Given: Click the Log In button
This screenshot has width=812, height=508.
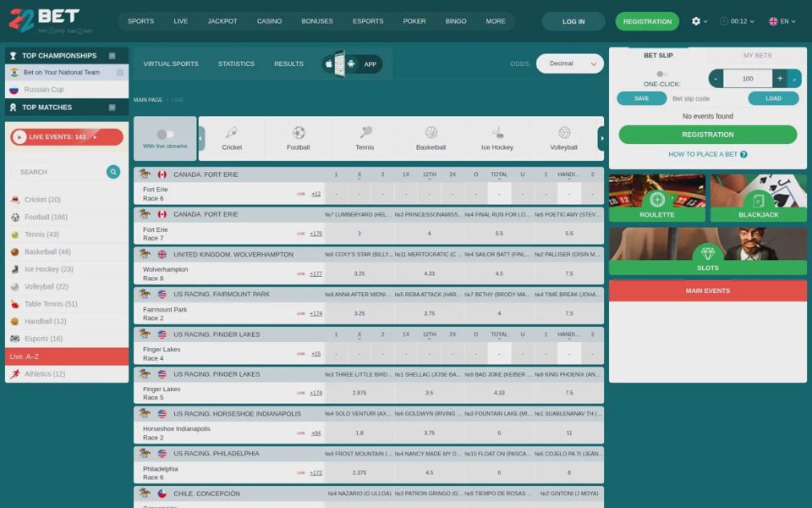Looking at the screenshot, I should click(573, 21).
